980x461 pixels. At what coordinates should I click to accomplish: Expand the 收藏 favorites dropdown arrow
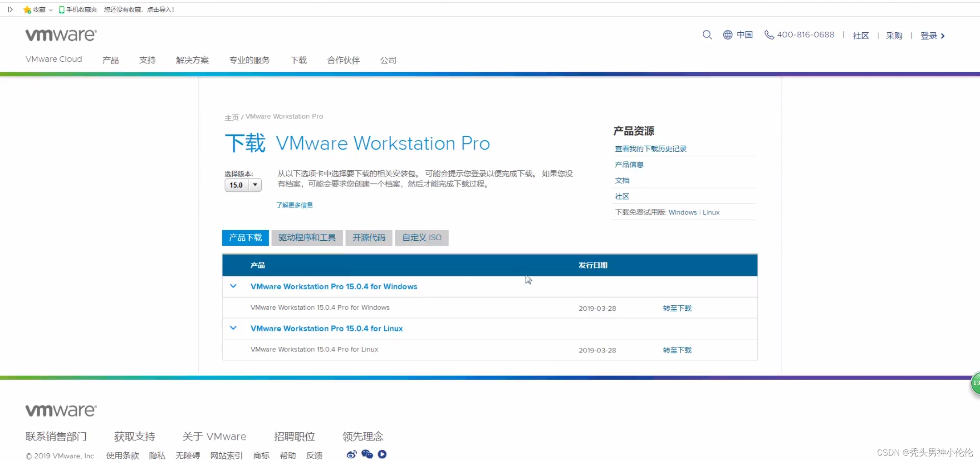pos(51,10)
